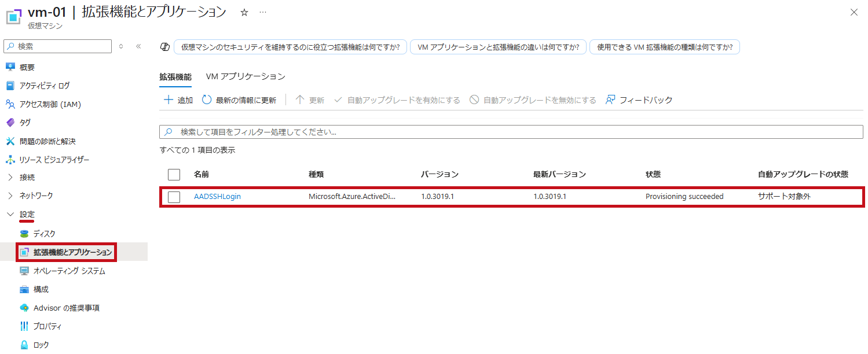Collapse the sidebar with double chevron

click(x=138, y=46)
